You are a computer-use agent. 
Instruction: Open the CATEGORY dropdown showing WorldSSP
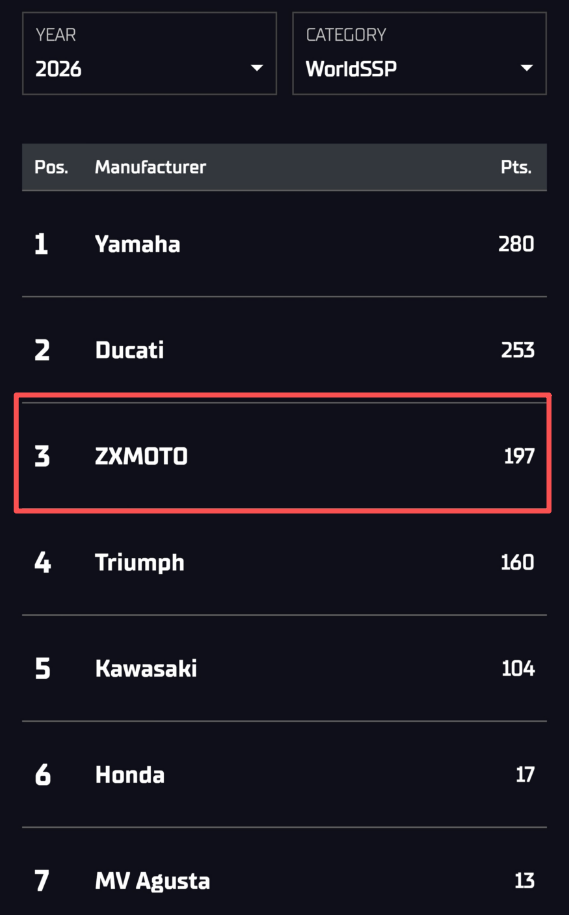(420, 54)
